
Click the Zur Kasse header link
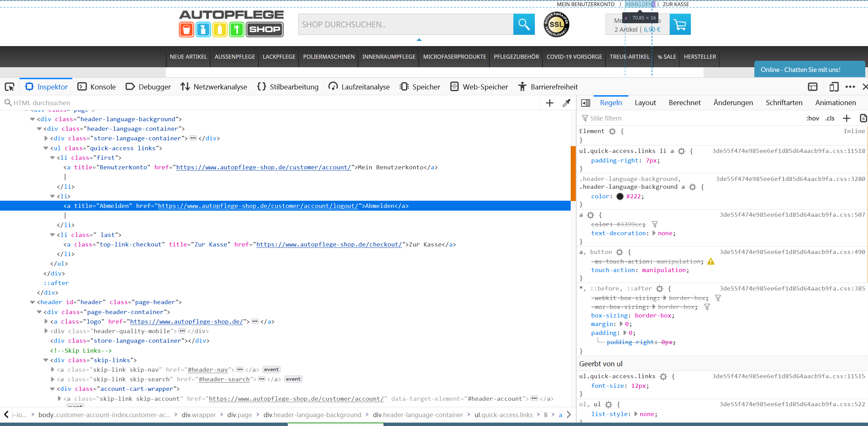point(675,4)
